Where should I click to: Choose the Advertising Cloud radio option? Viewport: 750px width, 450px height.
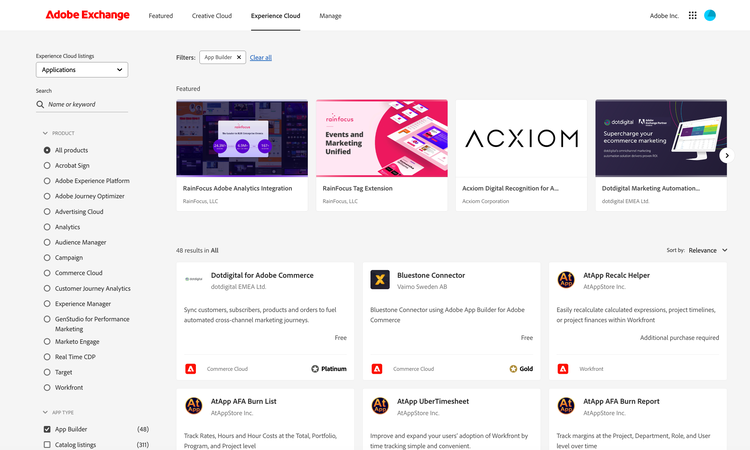click(x=47, y=211)
